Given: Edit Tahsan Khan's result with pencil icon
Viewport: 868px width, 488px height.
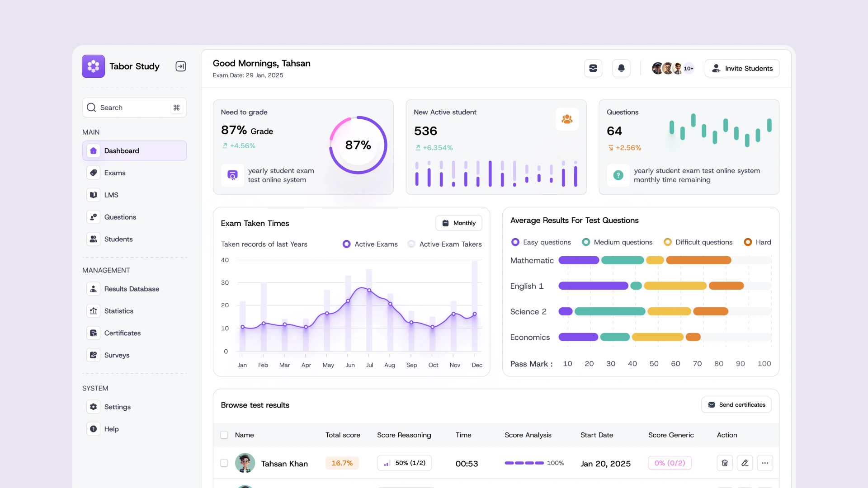Looking at the screenshot, I should [x=745, y=463].
